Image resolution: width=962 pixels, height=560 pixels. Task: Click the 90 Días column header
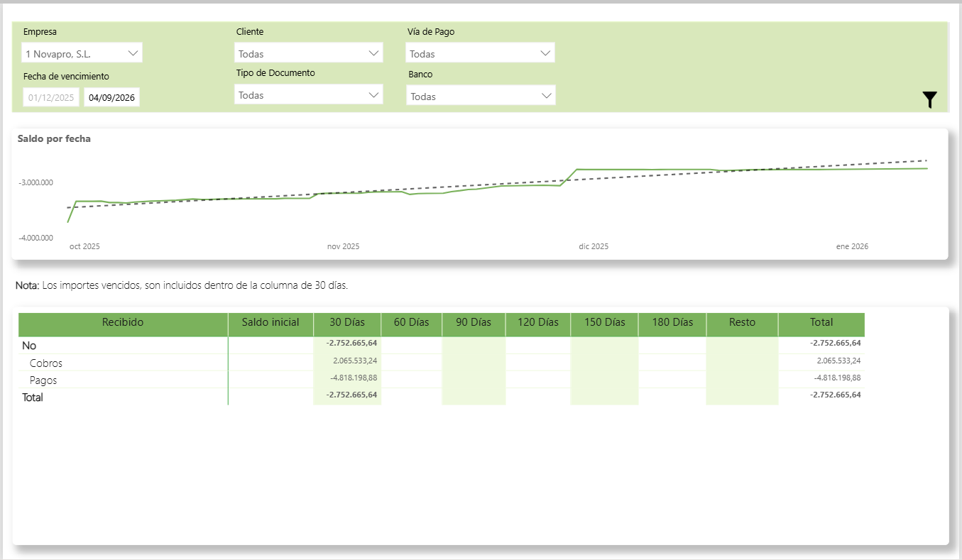coord(474,322)
